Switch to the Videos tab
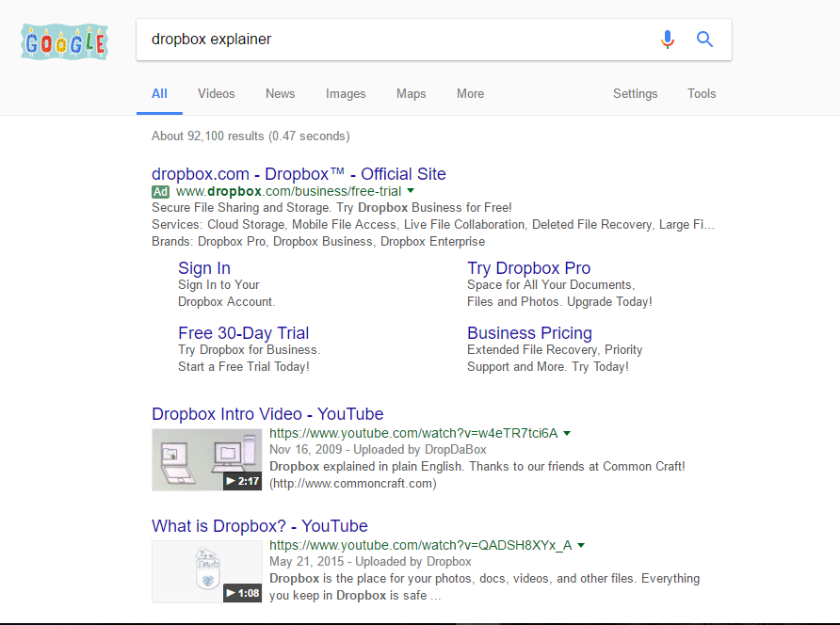 [x=217, y=94]
